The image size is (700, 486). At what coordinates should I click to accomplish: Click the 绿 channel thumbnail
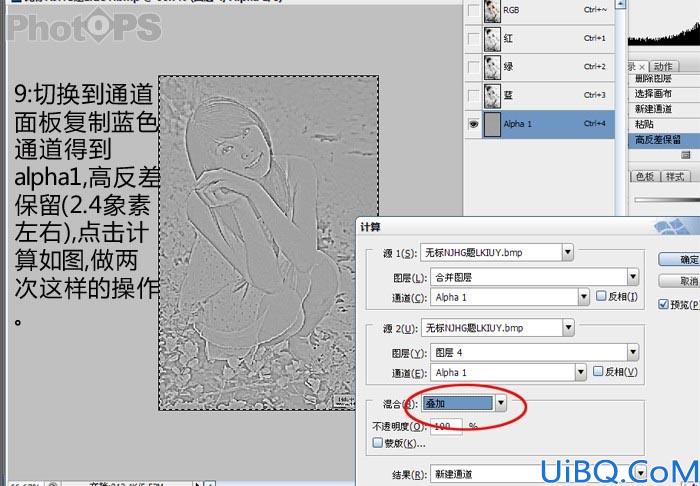coord(492,67)
